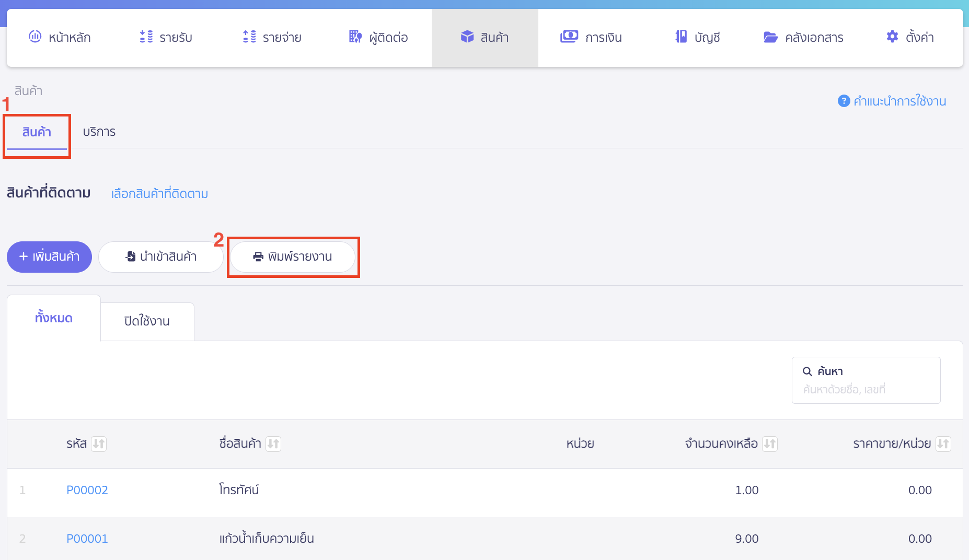Toggle sorting on ชื่อสินค้า column

pos(273,444)
